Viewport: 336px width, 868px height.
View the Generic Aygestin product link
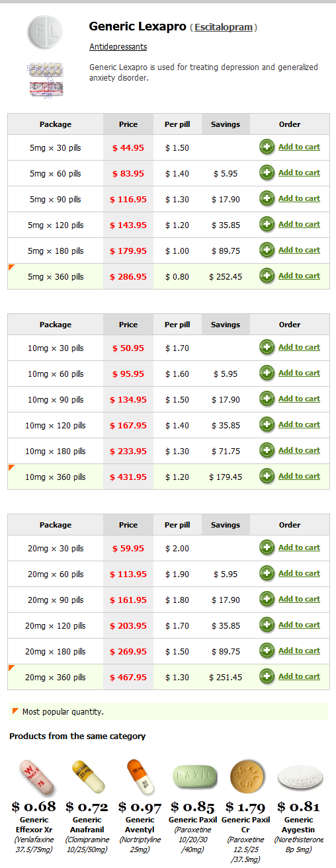pyautogui.click(x=299, y=824)
